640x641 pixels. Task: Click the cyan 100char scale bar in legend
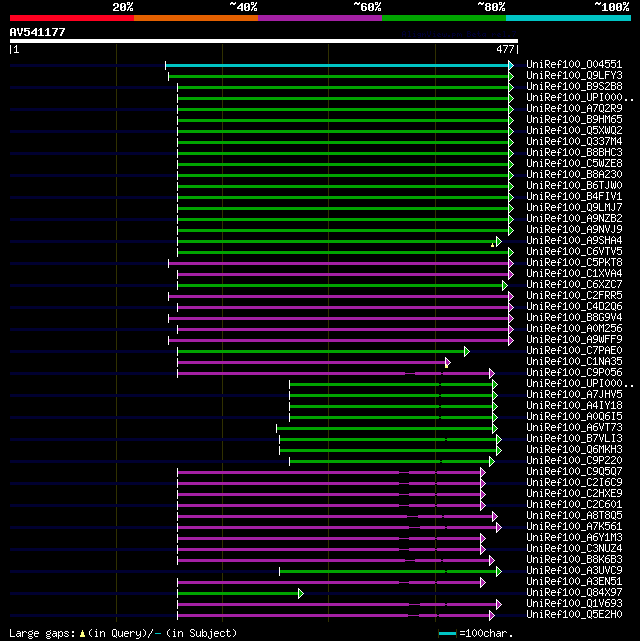[447, 634]
